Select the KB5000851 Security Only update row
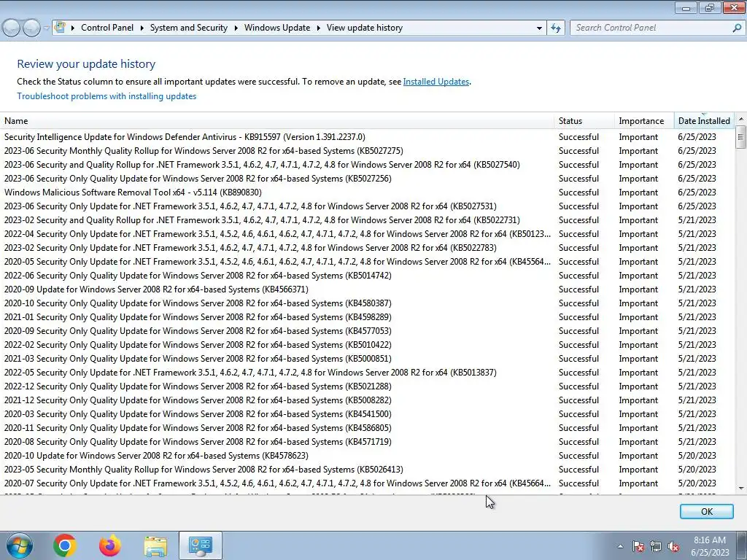Viewport: 747px width, 560px height. [x=367, y=359]
